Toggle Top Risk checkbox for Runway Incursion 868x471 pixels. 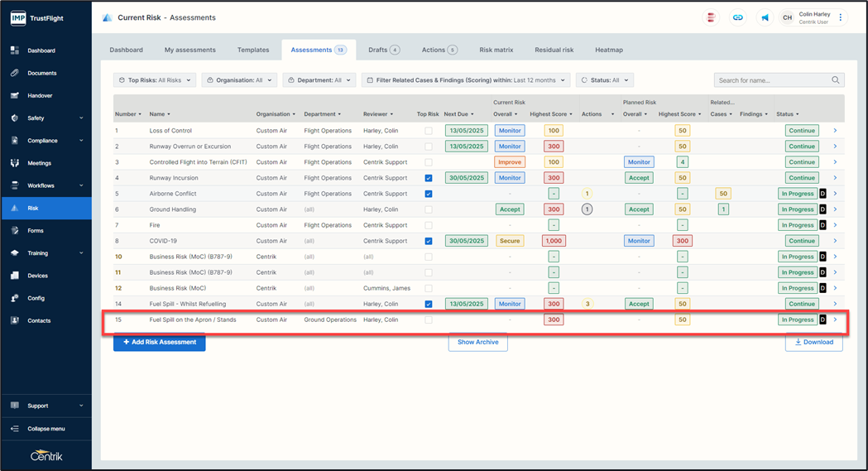428,178
